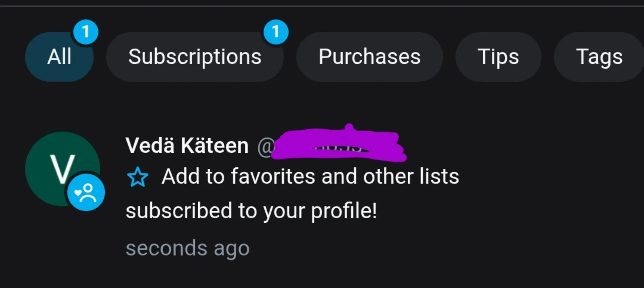
Task: View Purchases notifications
Action: 369,56
